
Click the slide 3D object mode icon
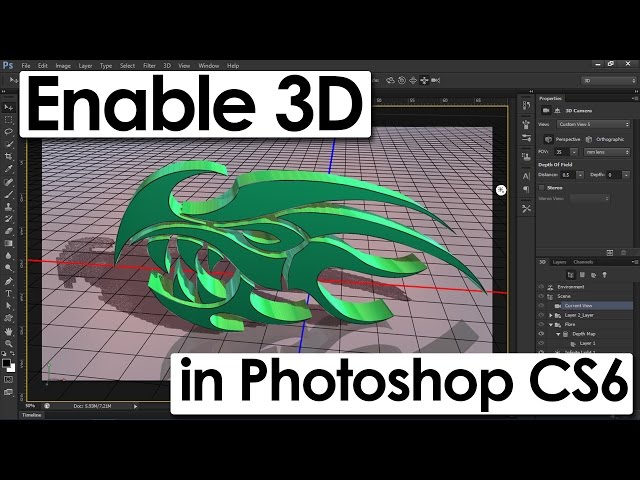click(424, 80)
